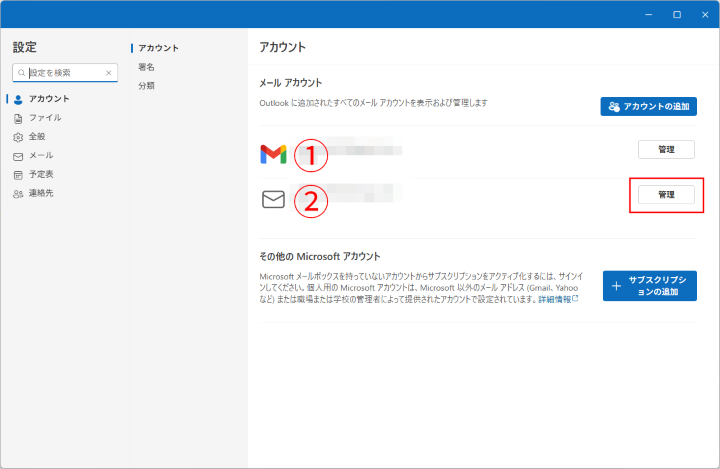This screenshot has height=469, width=720.
Task: Open the 詳細情報 link
Action: point(558,299)
